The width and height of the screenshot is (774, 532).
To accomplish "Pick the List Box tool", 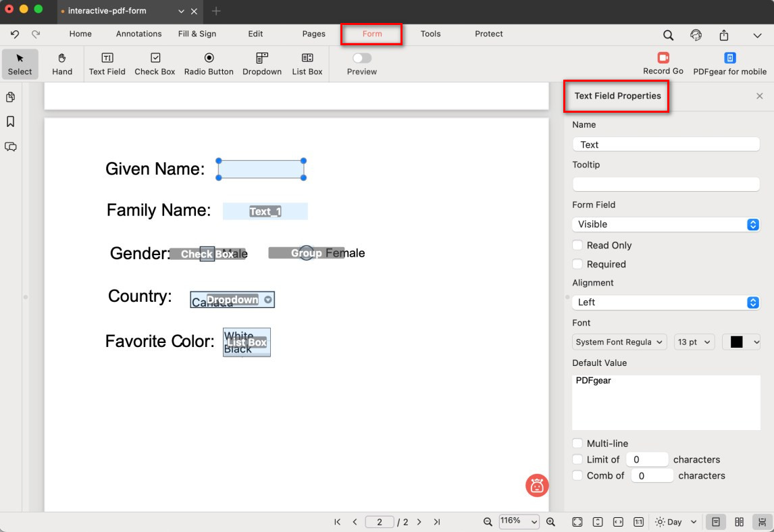I will tap(307, 63).
